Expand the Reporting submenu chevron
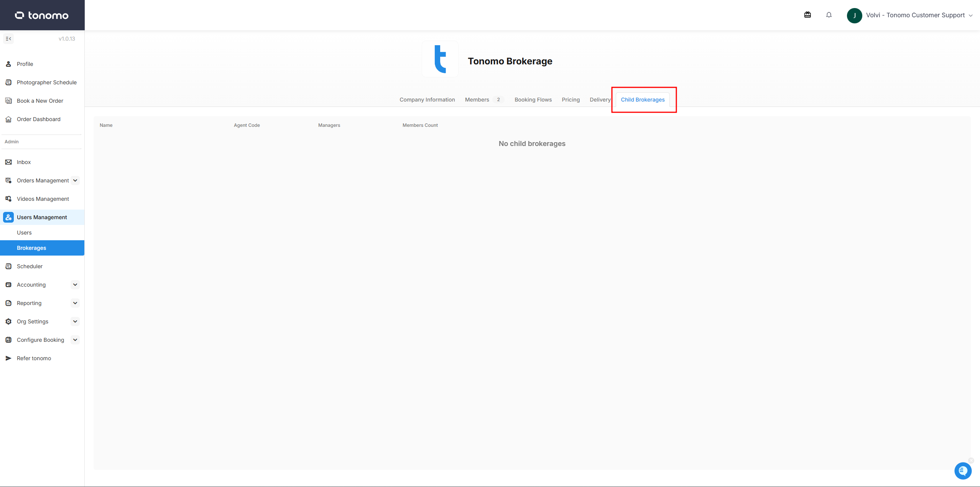This screenshot has width=980, height=487. (x=75, y=303)
